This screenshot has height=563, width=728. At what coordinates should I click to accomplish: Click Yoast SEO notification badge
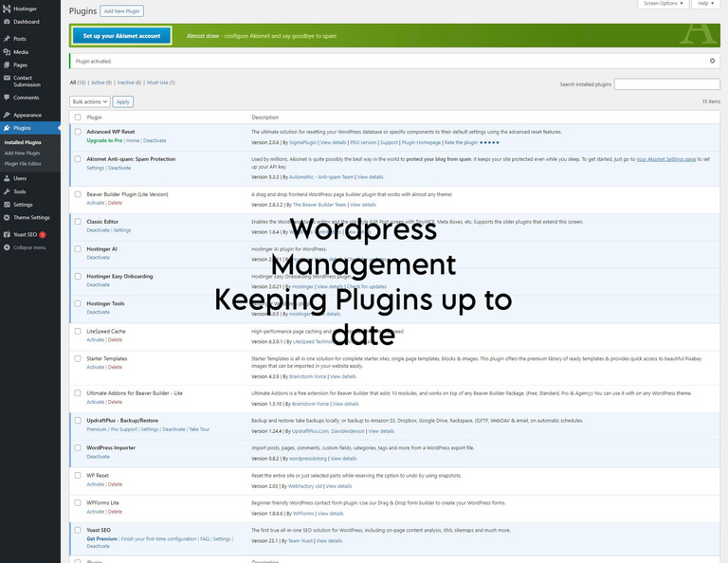click(43, 235)
